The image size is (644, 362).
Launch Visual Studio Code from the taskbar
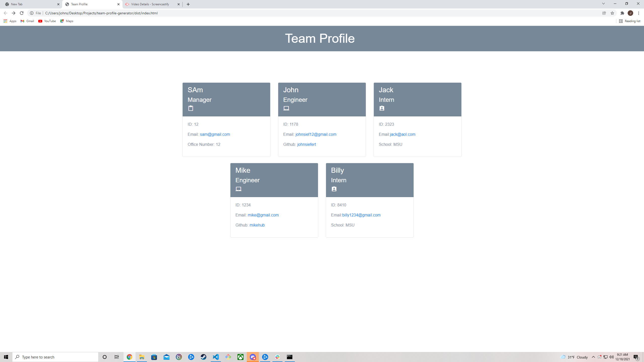click(216, 357)
